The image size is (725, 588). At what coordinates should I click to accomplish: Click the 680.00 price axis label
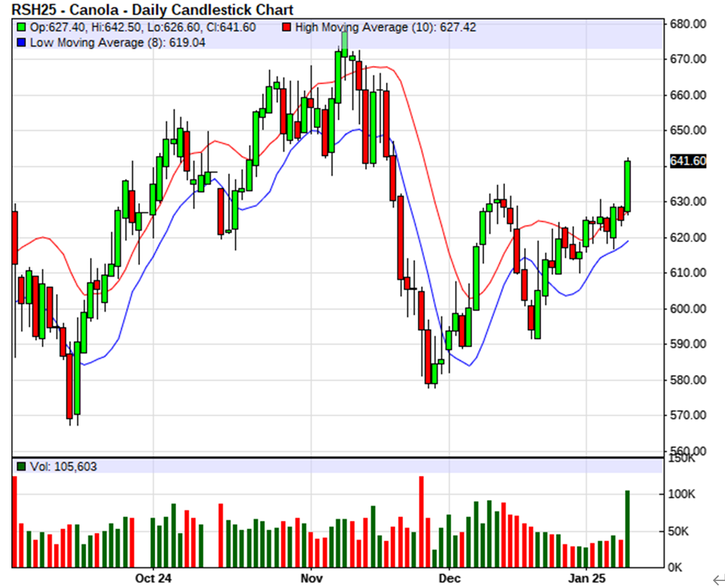(688, 24)
